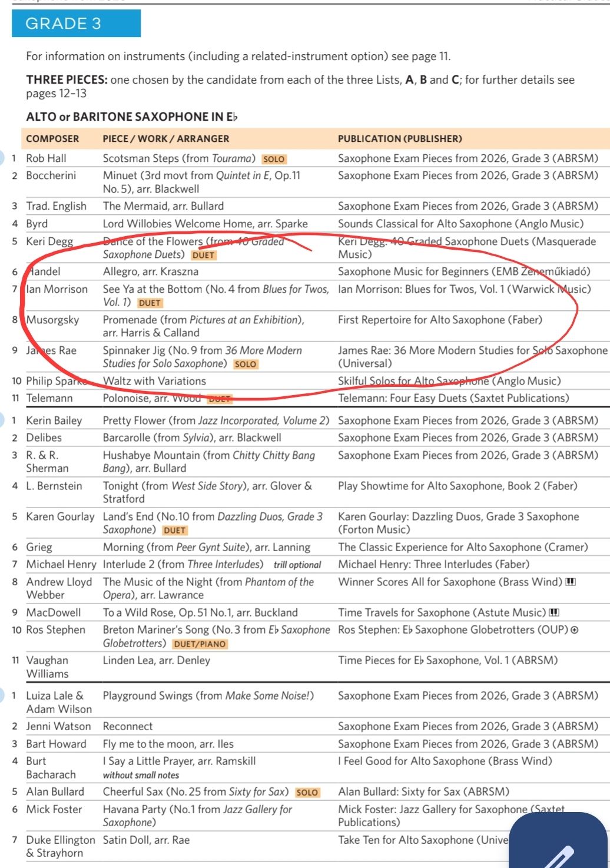Tap the DUET tag beside See Ya at the Bottom
This screenshot has width=610, height=868.
150,303
